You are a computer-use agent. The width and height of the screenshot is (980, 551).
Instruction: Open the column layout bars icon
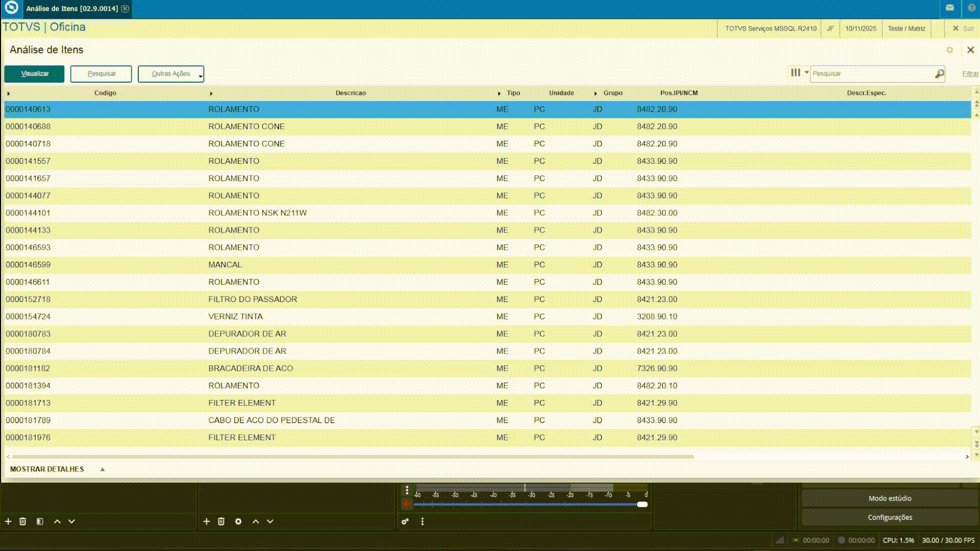coord(795,73)
